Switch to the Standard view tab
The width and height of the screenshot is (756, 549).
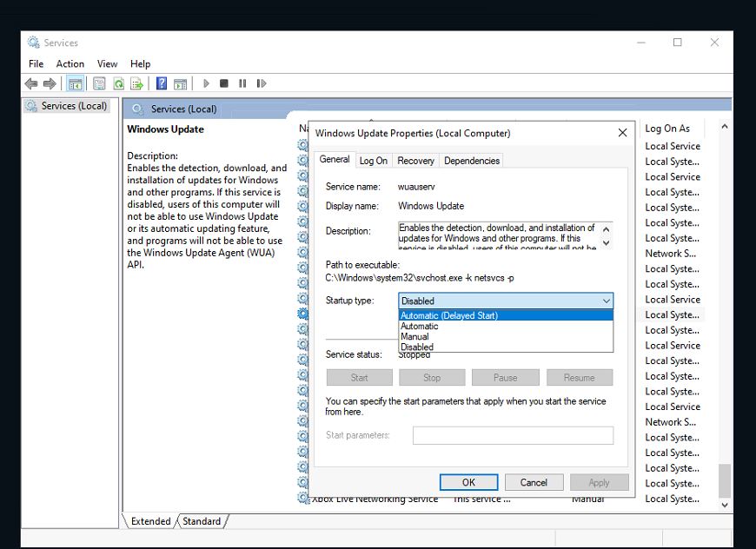[x=202, y=521]
